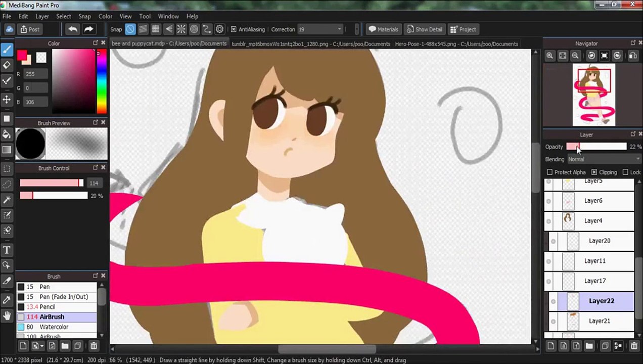Image resolution: width=643 pixels, height=364 pixels.
Task: Select the Bucket fill tool
Action: click(x=7, y=134)
